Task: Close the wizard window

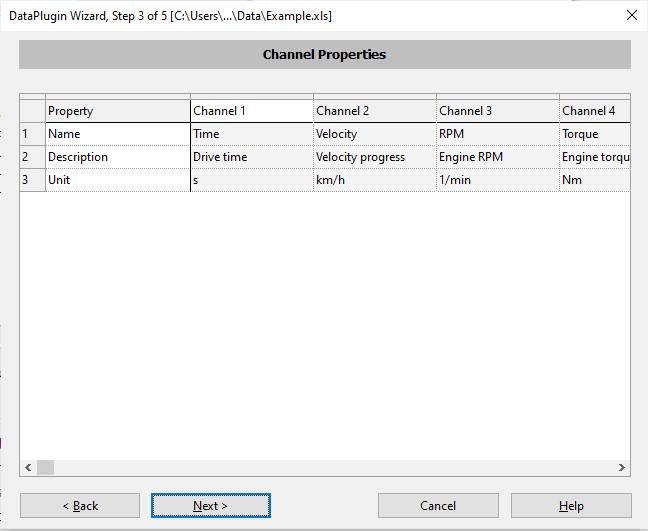Action: 631,15
